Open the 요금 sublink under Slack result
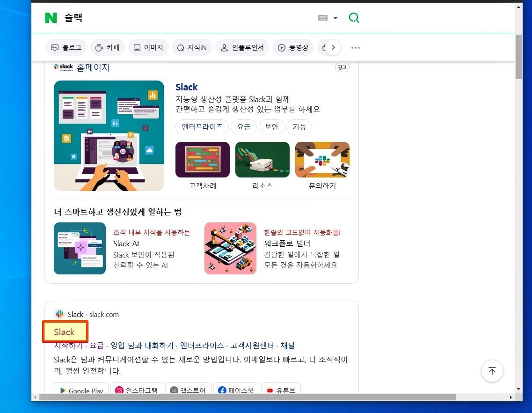 pyautogui.click(x=97, y=346)
